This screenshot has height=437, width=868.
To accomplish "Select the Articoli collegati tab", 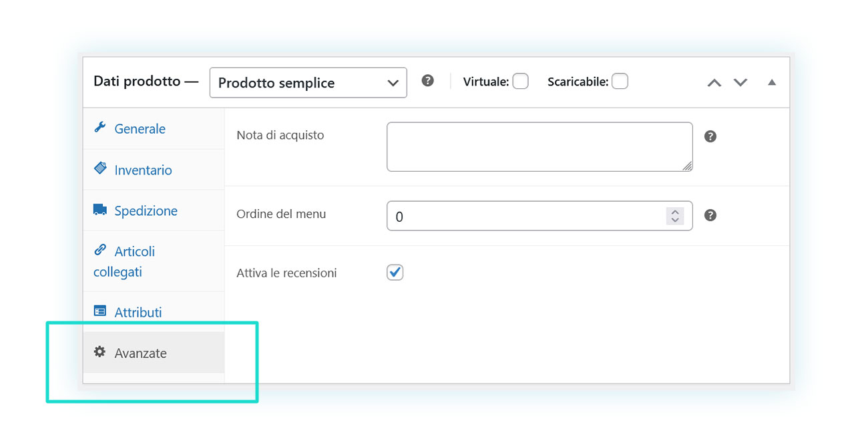I will (154, 261).
